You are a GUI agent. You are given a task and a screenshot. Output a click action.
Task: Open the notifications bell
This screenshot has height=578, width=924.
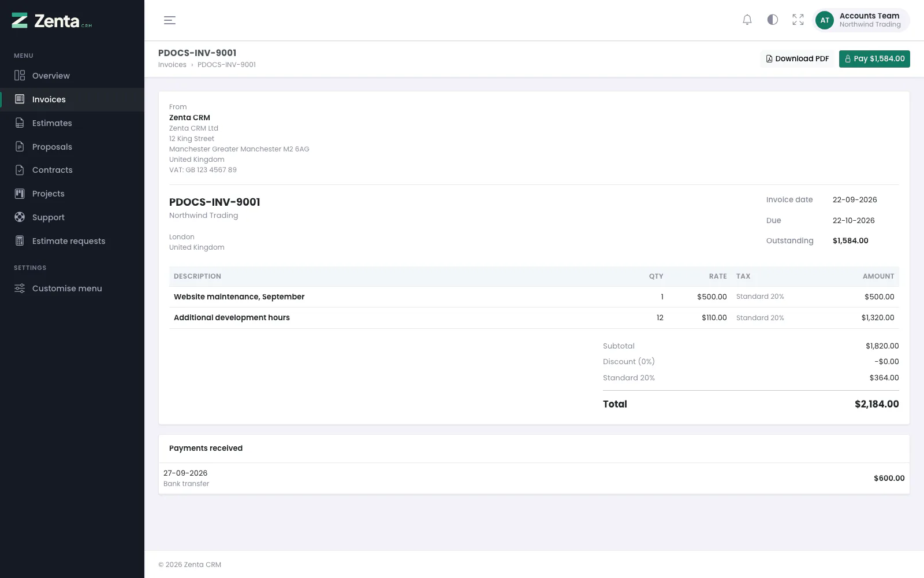click(747, 20)
